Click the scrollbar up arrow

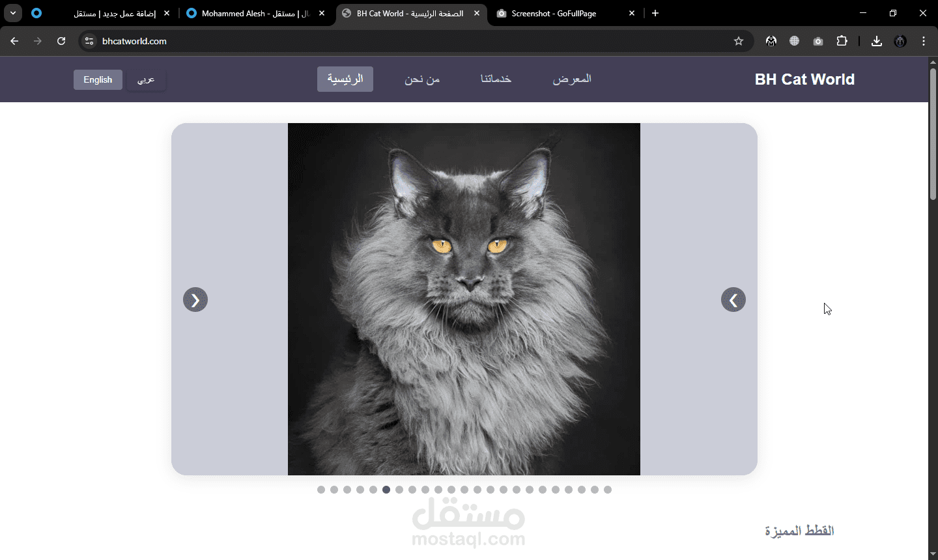[933, 62]
